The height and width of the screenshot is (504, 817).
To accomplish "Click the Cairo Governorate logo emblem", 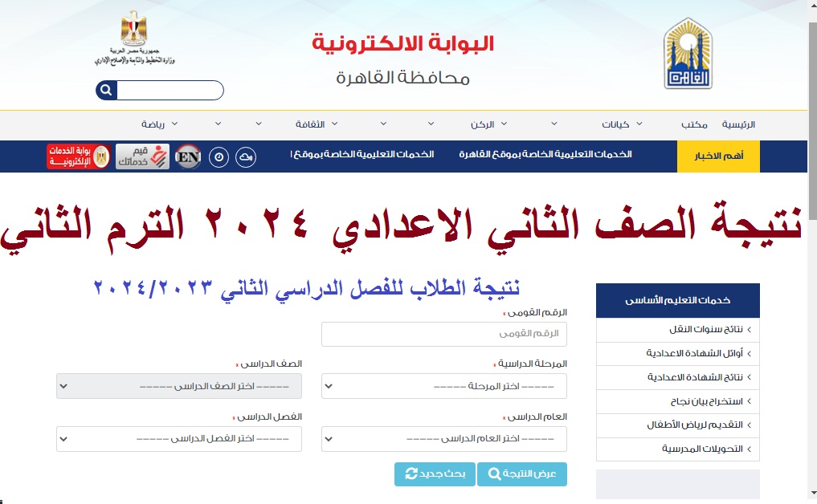I will (x=688, y=53).
